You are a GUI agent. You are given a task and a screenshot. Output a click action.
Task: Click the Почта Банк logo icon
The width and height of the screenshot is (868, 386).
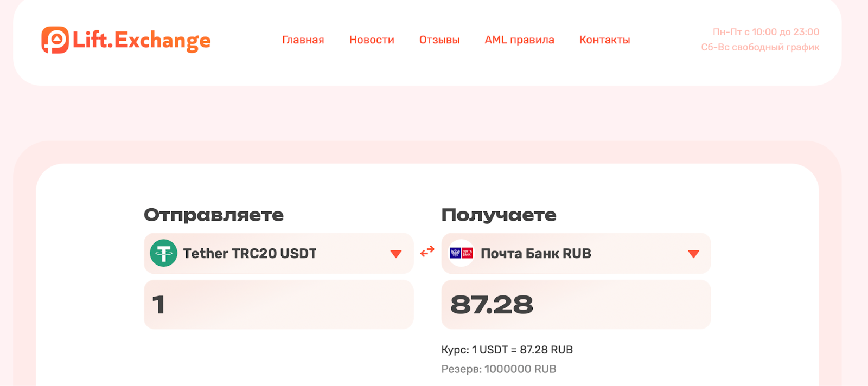(461, 253)
